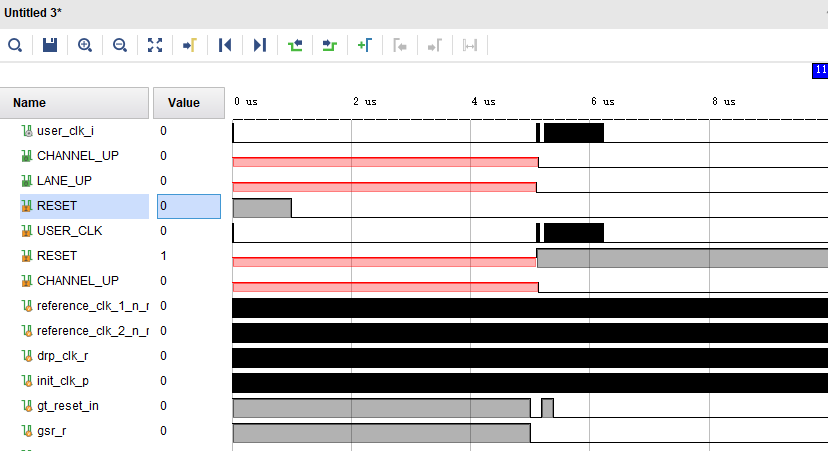Add a marker to waveform
Screen dimensions: 828x451
click(x=364, y=45)
